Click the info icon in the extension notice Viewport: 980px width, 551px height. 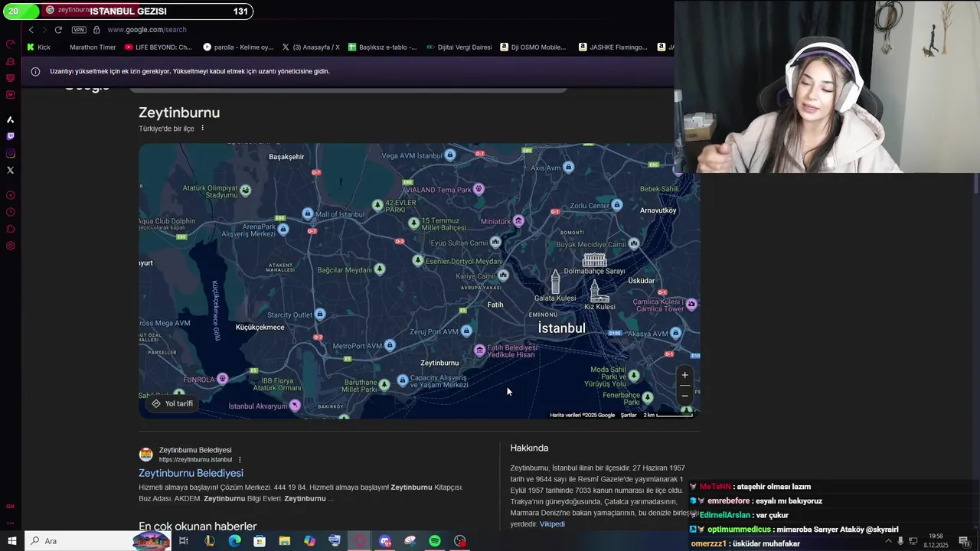[35, 71]
